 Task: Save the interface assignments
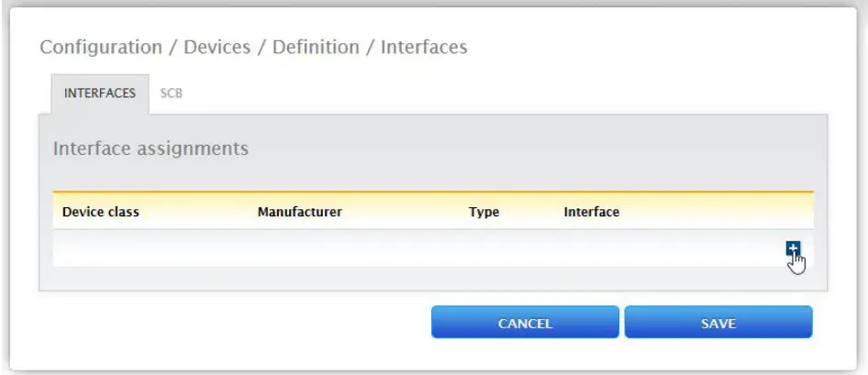(x=718, y=323)
